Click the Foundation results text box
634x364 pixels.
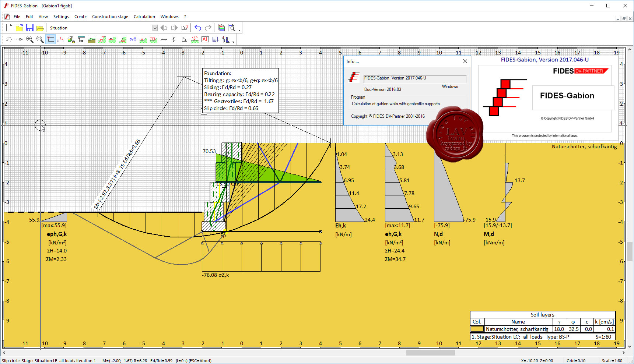pyautogui.click(x=241, y=91)
